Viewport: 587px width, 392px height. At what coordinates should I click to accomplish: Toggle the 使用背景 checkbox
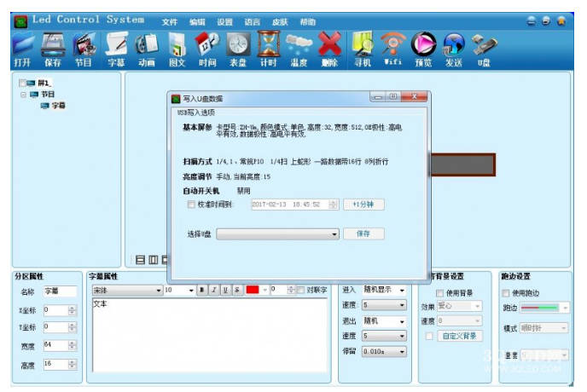(x=440, y=293)
